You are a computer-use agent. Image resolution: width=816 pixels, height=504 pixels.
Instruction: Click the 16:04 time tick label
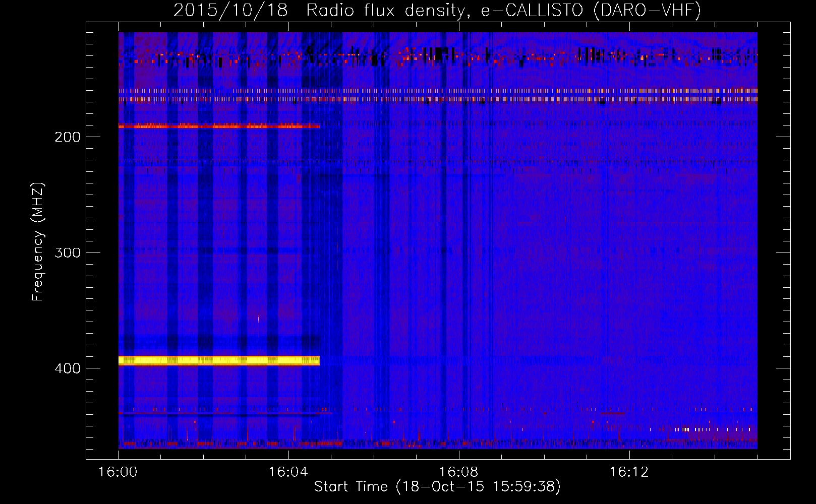288,472
